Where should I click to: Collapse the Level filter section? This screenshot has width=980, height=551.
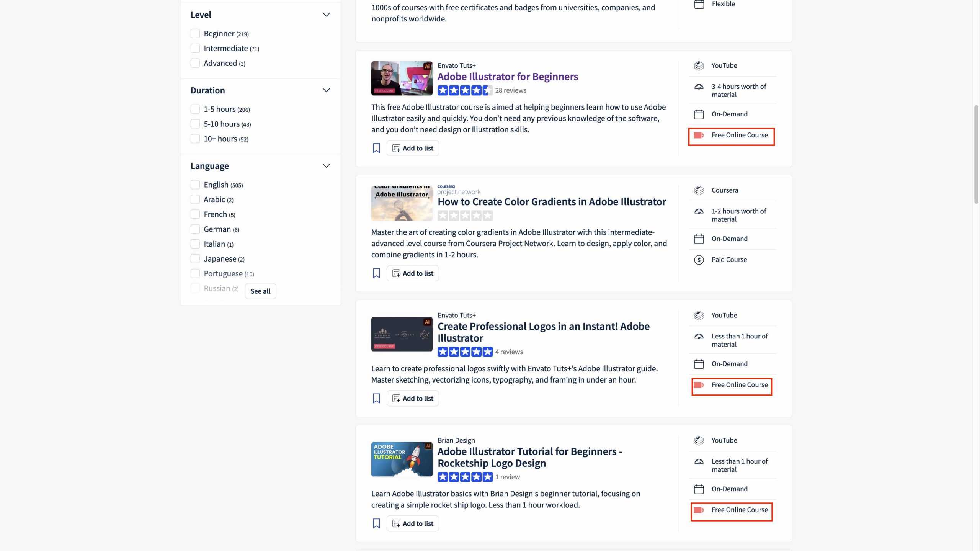326,15
